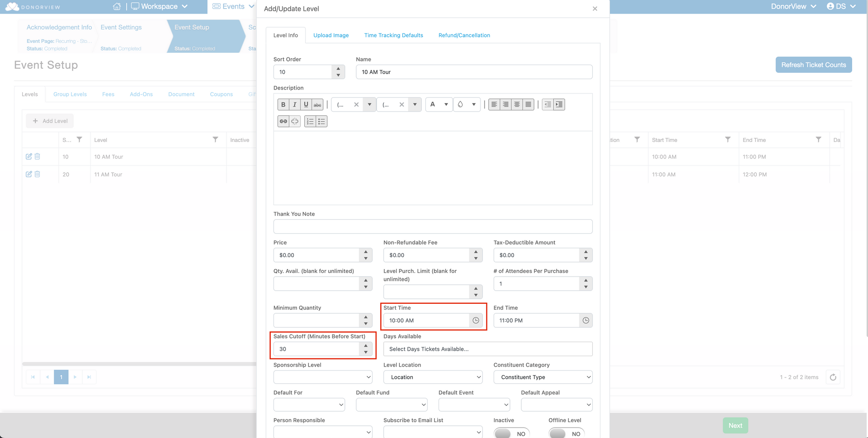Open the Workspace menu
The height and width of the screenshot is (438, 868).
click(159, 6)
